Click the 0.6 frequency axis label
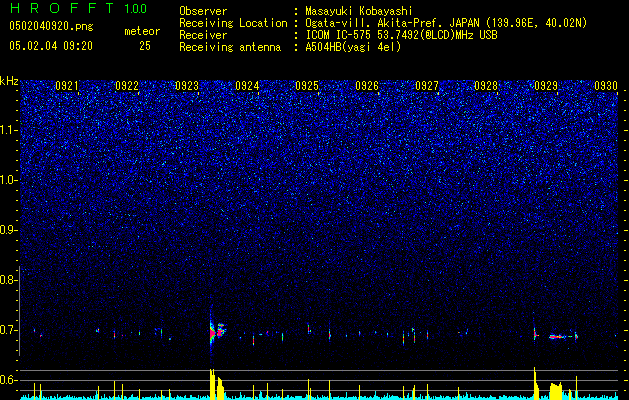This screenshot has height=400, width=629. pos(9,380)
